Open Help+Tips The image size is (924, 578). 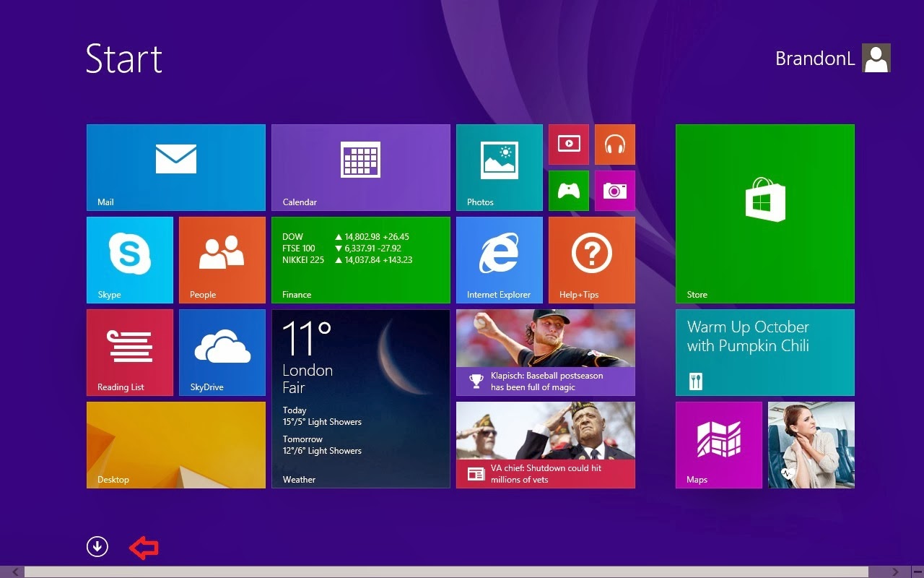591,259
